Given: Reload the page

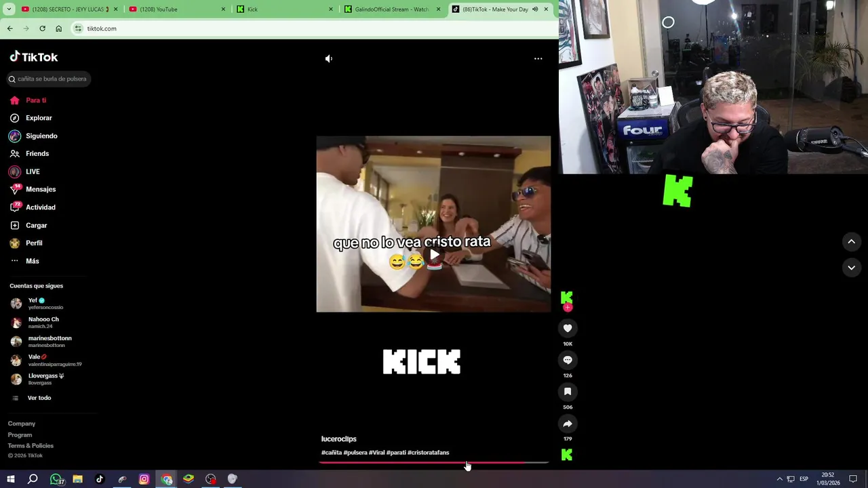Looking at the screenshot, I should (x=42, y=28).
